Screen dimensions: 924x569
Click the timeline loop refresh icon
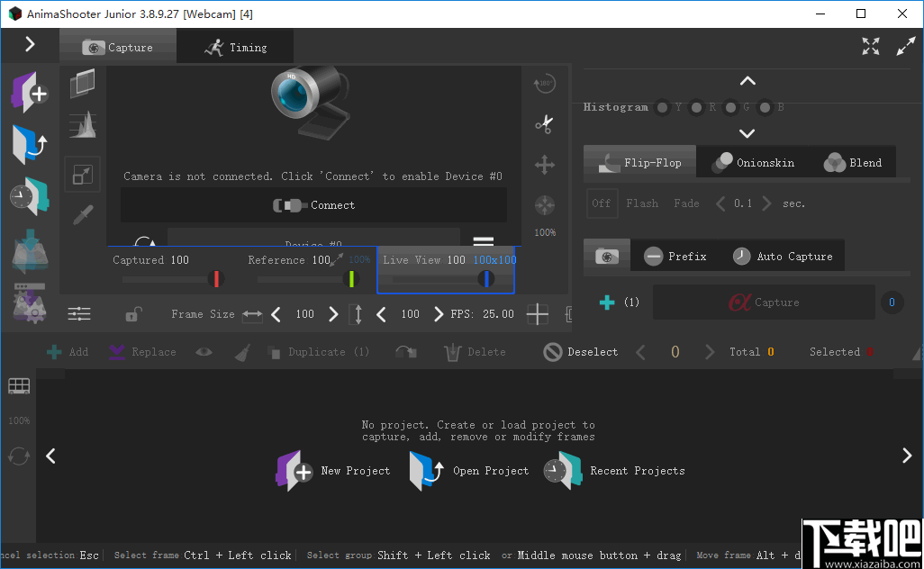coord(19,456)
